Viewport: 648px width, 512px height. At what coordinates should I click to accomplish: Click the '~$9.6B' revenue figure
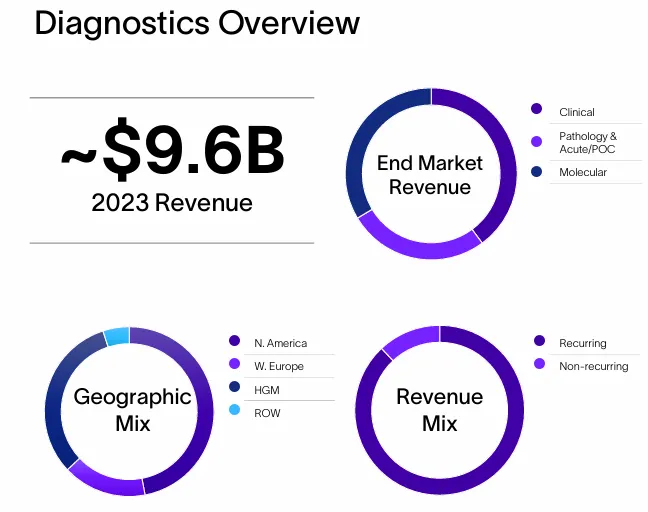[173, 149]
